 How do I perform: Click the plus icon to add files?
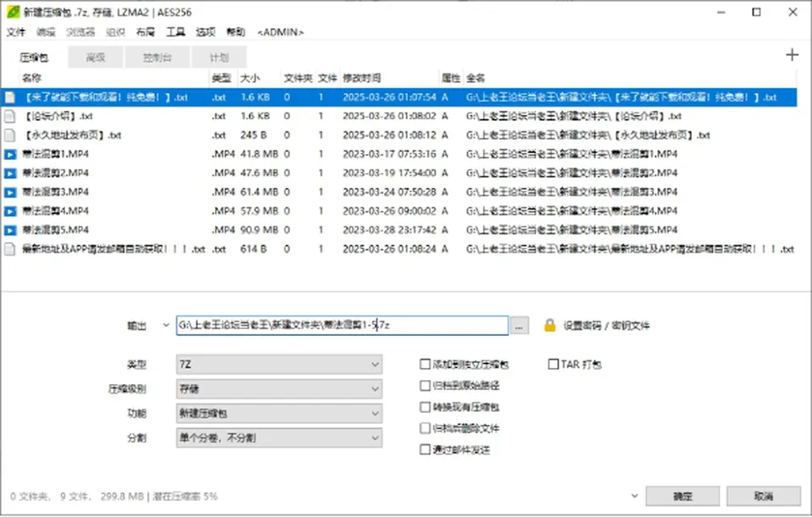point(792,54)
